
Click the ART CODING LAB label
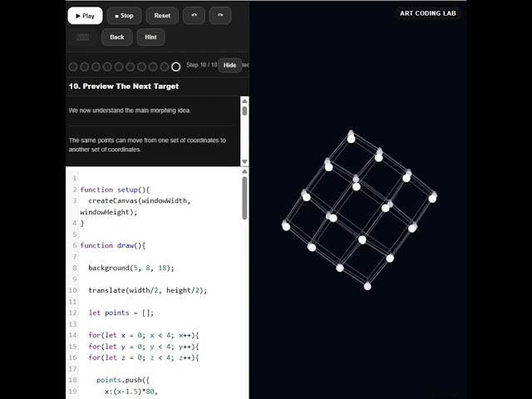coord(428,13)
